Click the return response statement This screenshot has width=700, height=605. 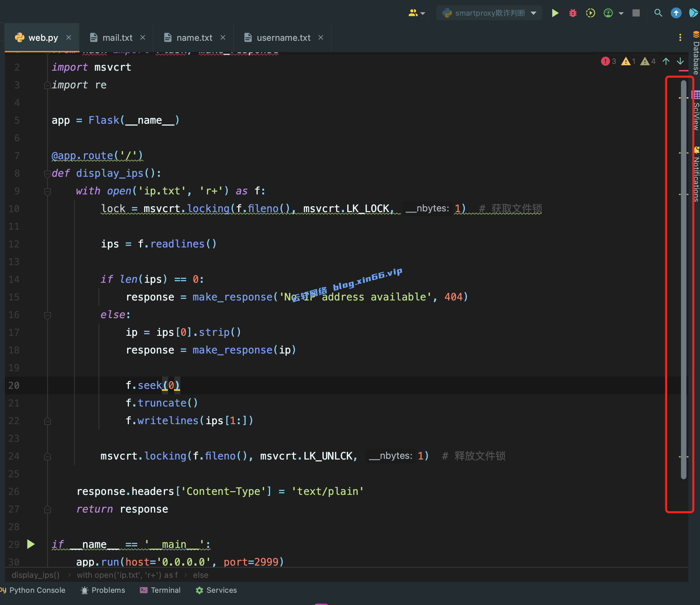click(122, 509)
